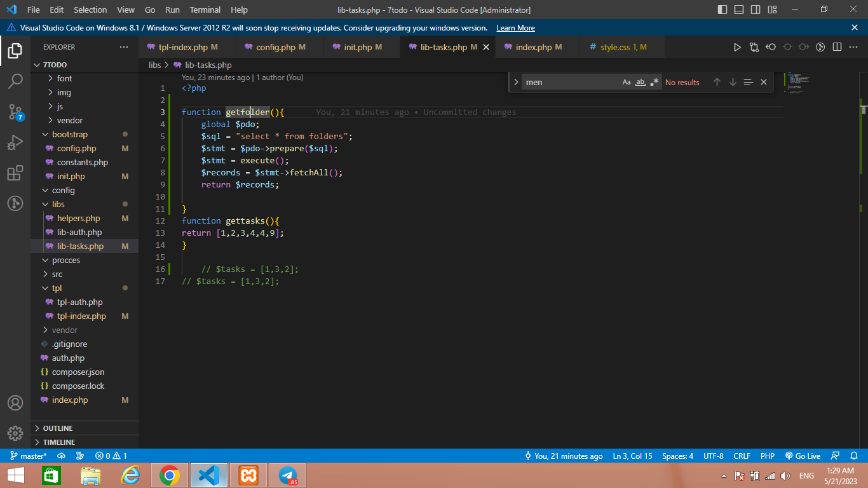Open the Accounts menu icon
This screenshot has width=868, height=488.
[x=15, y=403]
